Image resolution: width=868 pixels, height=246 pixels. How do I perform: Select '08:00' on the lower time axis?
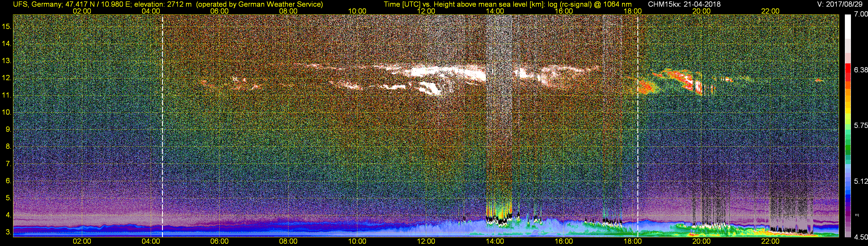(288, 241)
